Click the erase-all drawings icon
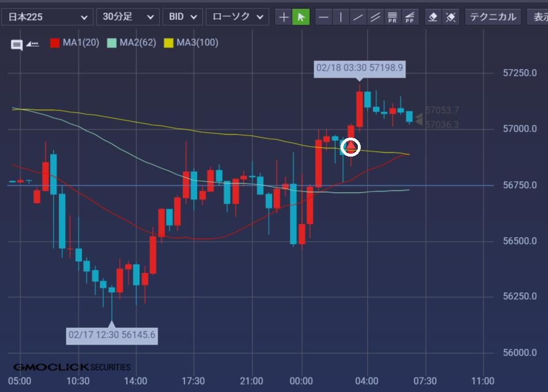This screenshot has width=548, height=392. click(451, 17)
